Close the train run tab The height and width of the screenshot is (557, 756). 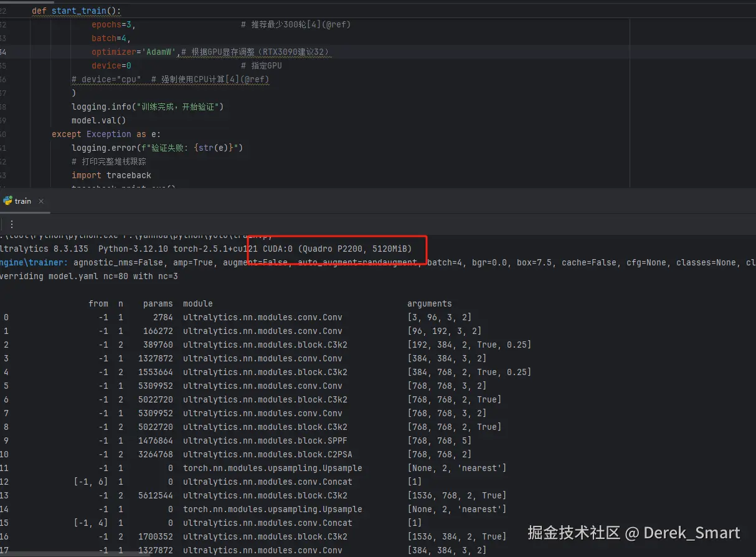click(x=41, y=201)
